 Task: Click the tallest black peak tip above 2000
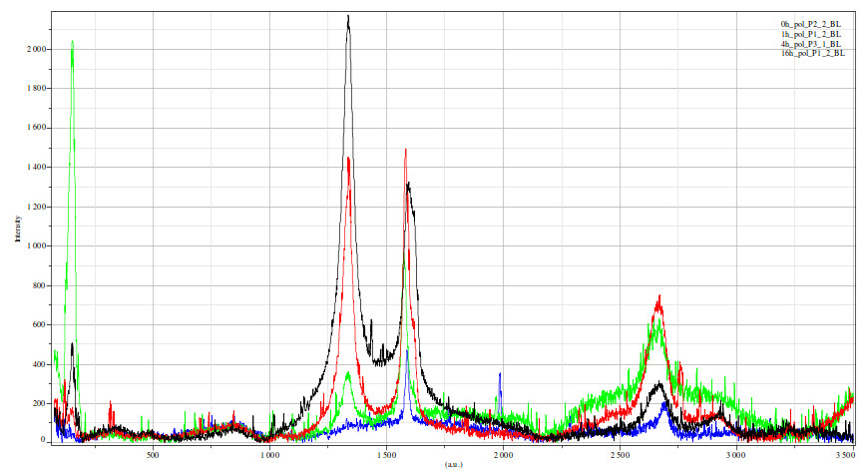click(x=348, y=17)
